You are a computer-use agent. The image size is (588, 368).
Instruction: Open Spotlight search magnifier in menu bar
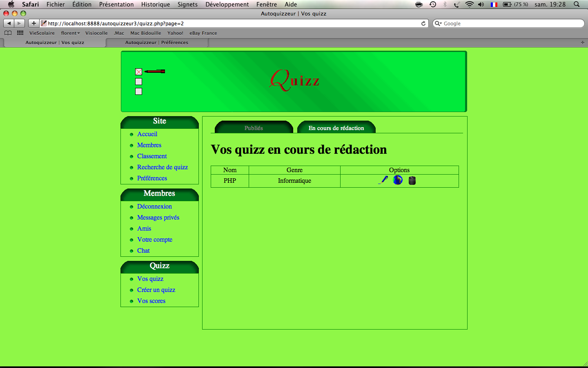[577, 4]
